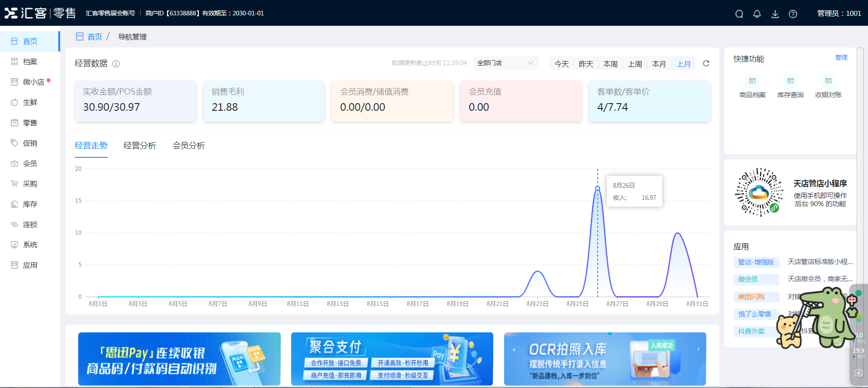Click the 零售 sidebar icon
Screen dimensions: 868x388
point(14,123)
